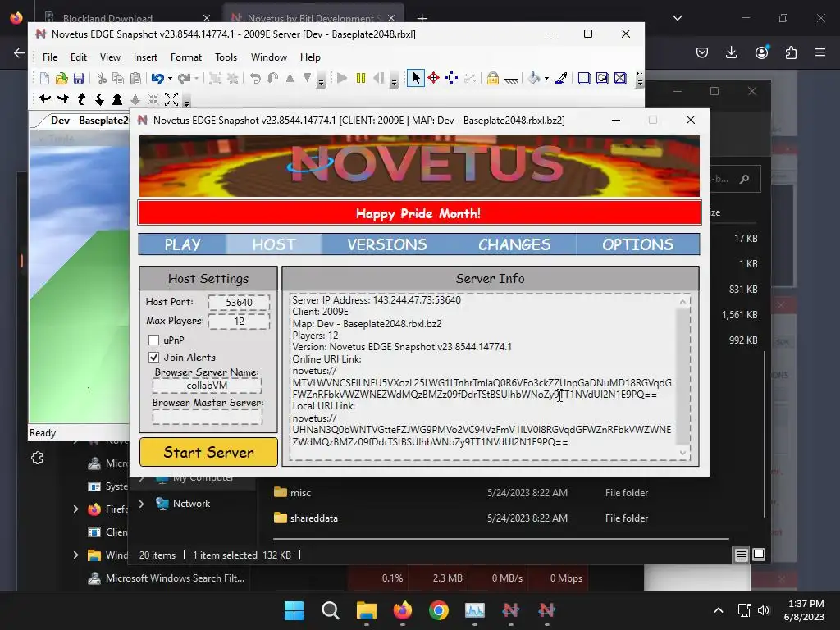Select the blue Resize handles tool
This screenshot has width=840, height=630.
pos(452,78)
